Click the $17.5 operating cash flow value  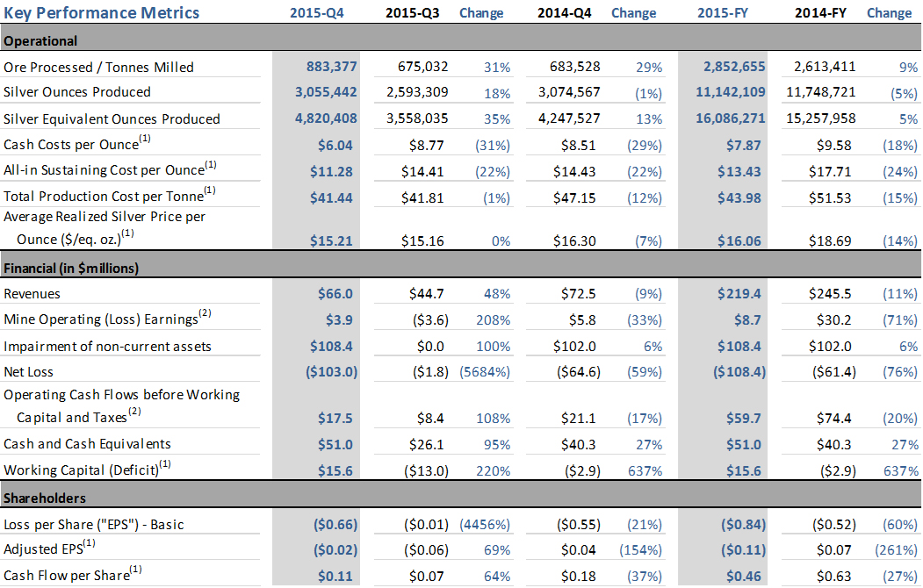click(x=335, y=418)
